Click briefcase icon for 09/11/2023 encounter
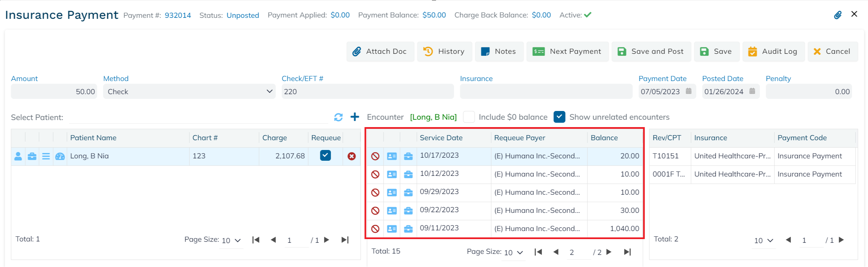This screenshot has height=267, width=868. [x=408, y=229]
